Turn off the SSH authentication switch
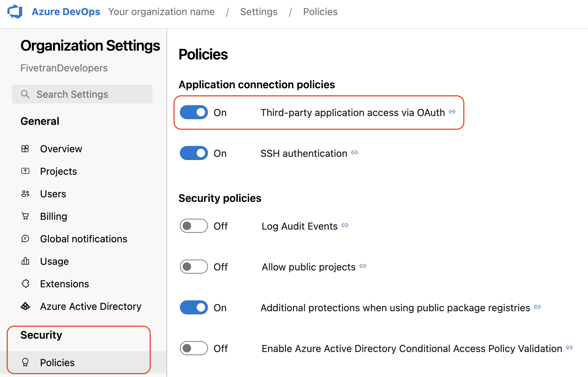588x377 pixels. [194, 153]
